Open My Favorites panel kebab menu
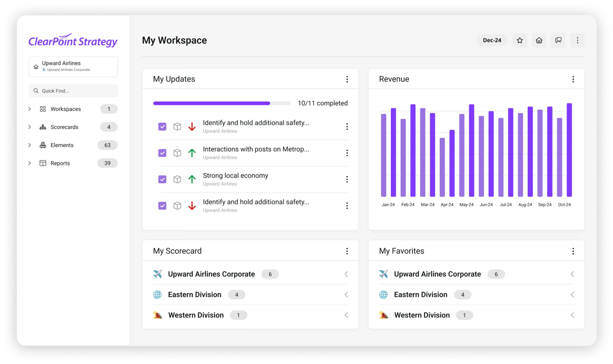The height and width of the screenshot is (364, 613). pyautogui.click(x=573, y=251)
